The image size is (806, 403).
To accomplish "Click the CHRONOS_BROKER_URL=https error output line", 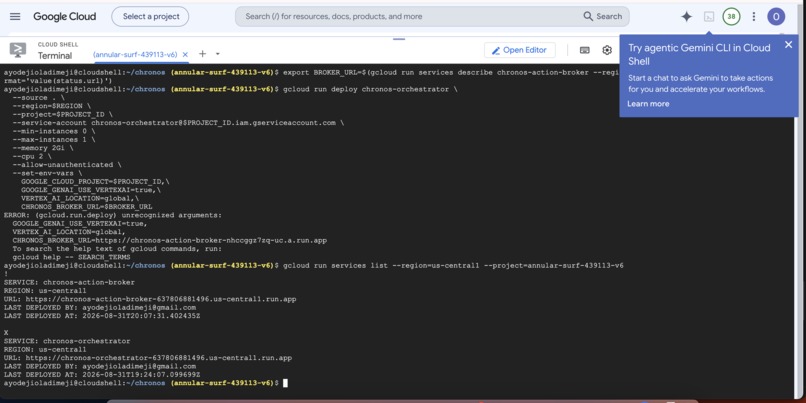I will coord(170,241).
